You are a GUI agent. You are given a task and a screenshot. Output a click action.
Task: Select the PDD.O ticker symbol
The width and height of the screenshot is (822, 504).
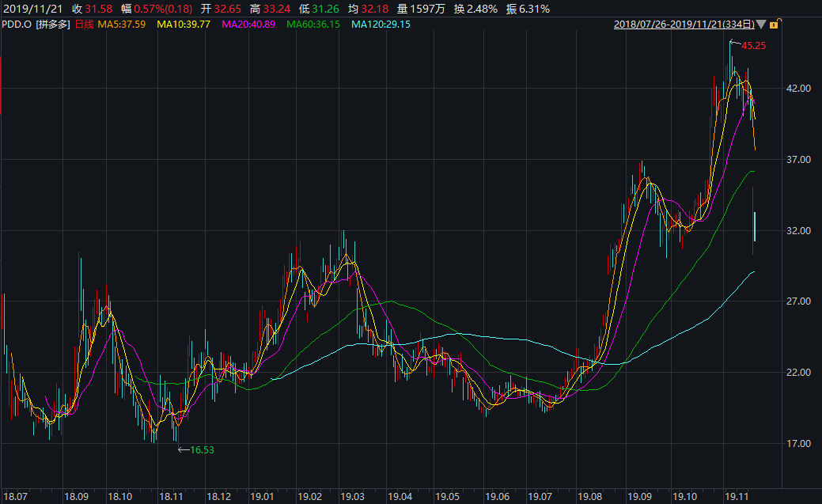(x=17, y=25)
